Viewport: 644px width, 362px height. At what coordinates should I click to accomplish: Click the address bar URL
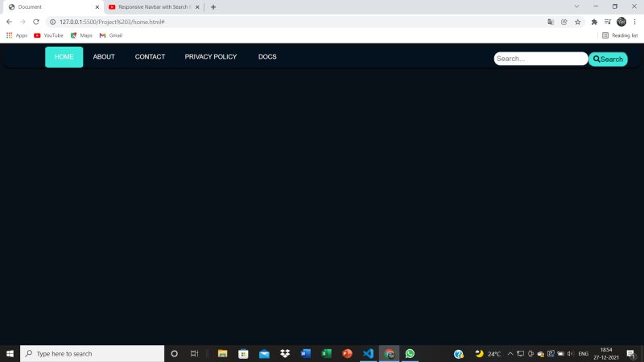tap(112, 22)
